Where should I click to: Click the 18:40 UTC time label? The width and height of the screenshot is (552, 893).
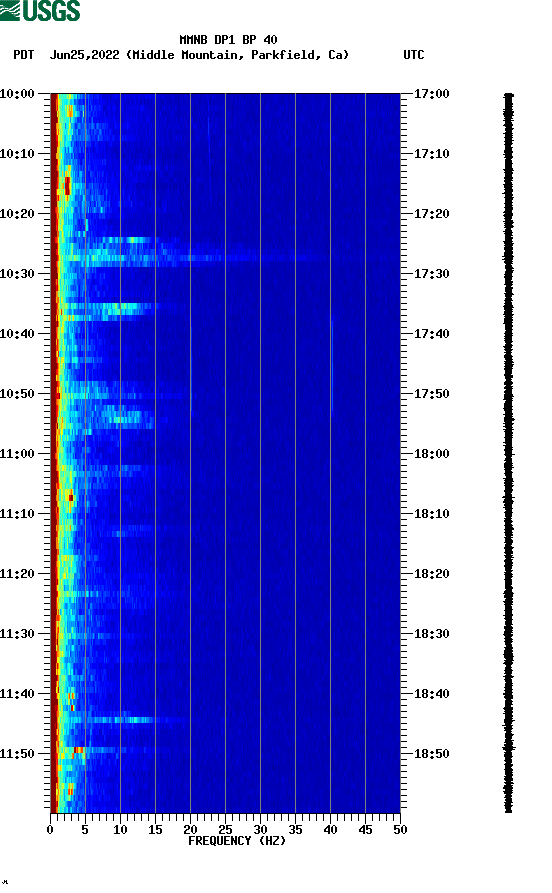[431, 694]
